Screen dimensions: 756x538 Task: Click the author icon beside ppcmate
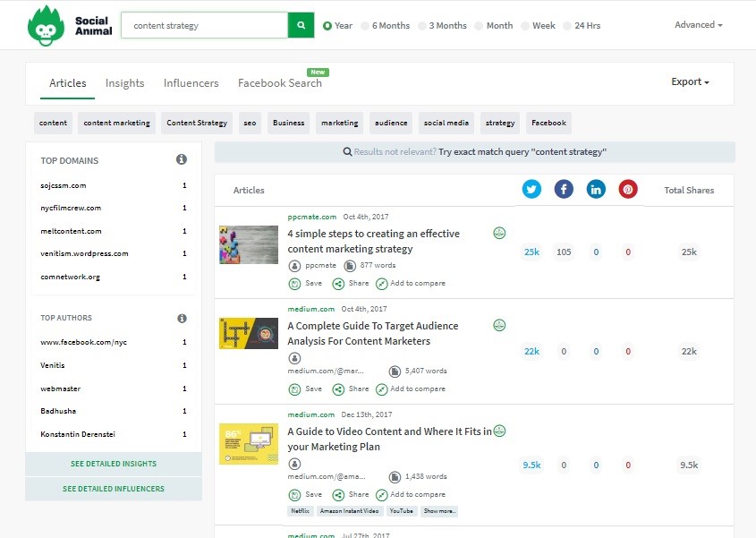pyautogui.click(x=294, y=266)
